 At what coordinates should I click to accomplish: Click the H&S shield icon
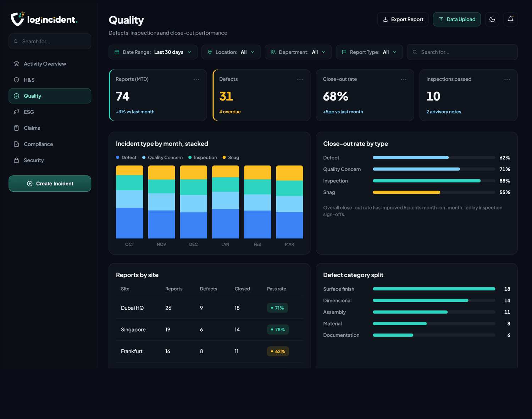(16, 80)
